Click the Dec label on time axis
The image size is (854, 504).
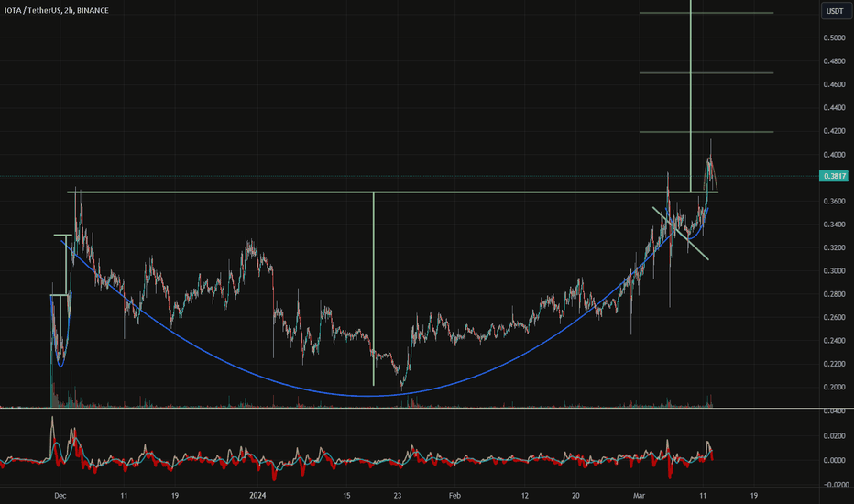pyautogui.click(x=60, y=495)
